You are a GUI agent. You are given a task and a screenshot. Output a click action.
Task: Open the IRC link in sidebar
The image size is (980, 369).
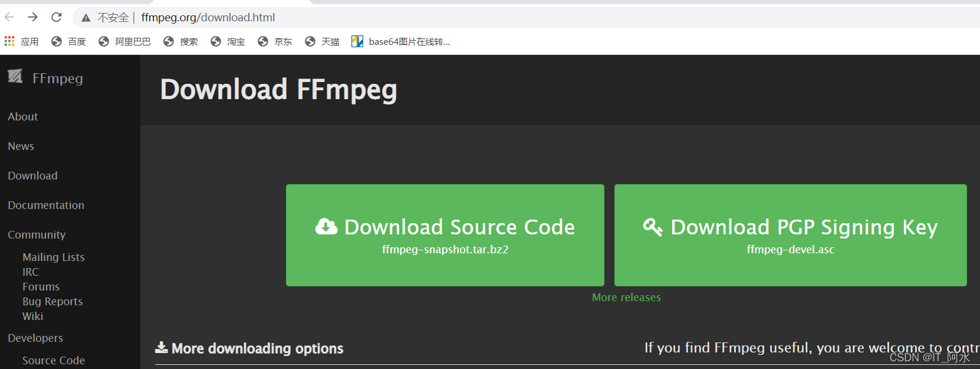pyautogui.click(x=31, y=272)
